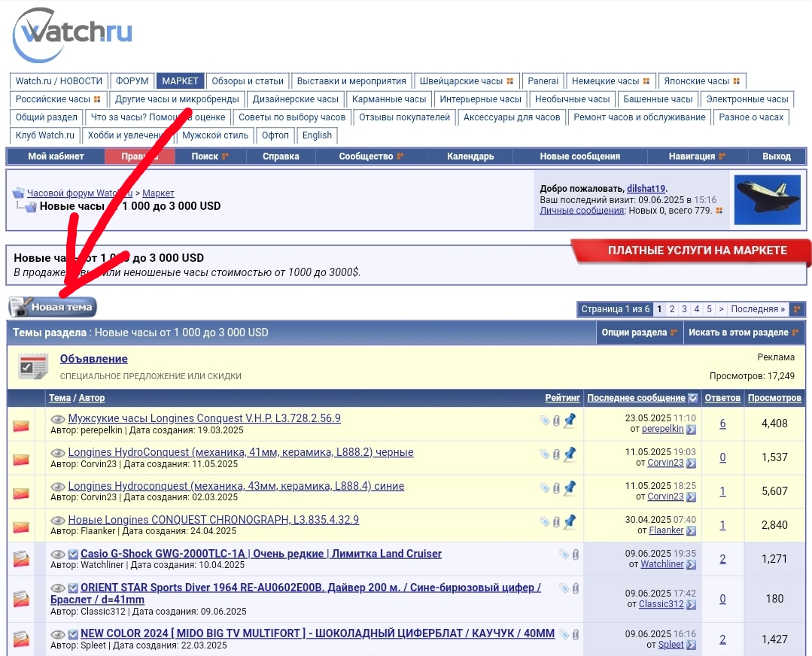Click pin icon on Longines CONQUEST CHRONOGRAPH thread
The image size is (812, 656).
click(x=570, y=521)
